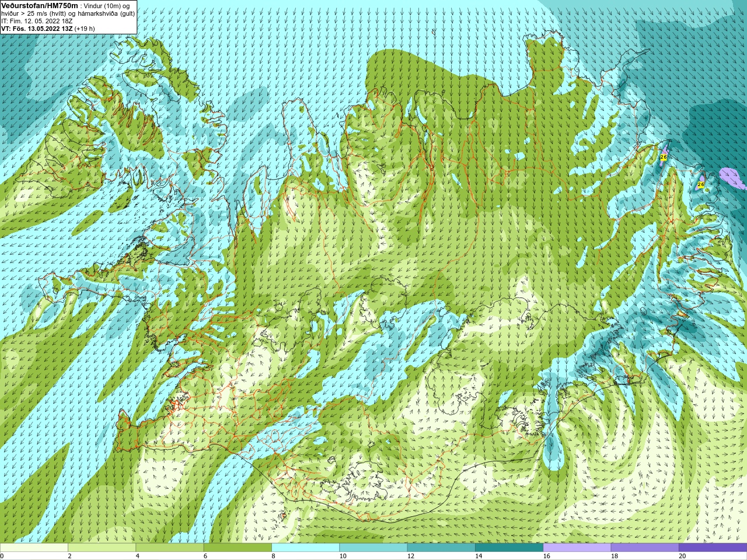
Task: Click the purple oval high-wind area offshore
Action: point(732,178)
